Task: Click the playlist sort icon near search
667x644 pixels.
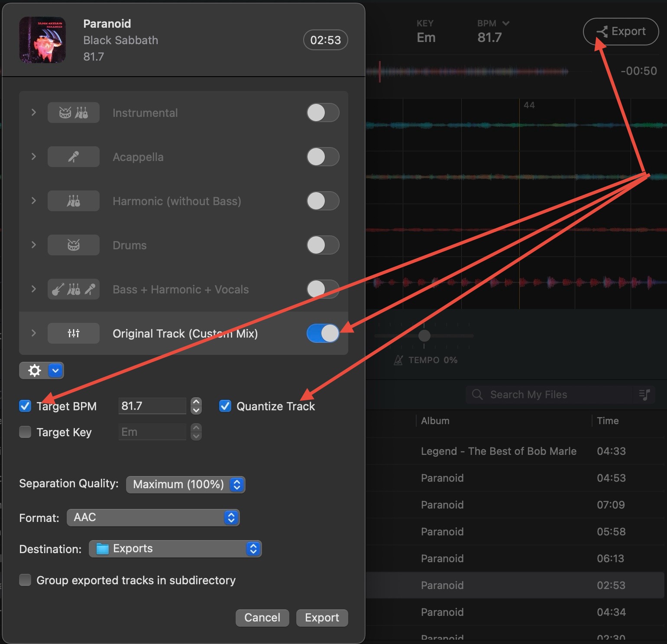Action: [644, 395]
